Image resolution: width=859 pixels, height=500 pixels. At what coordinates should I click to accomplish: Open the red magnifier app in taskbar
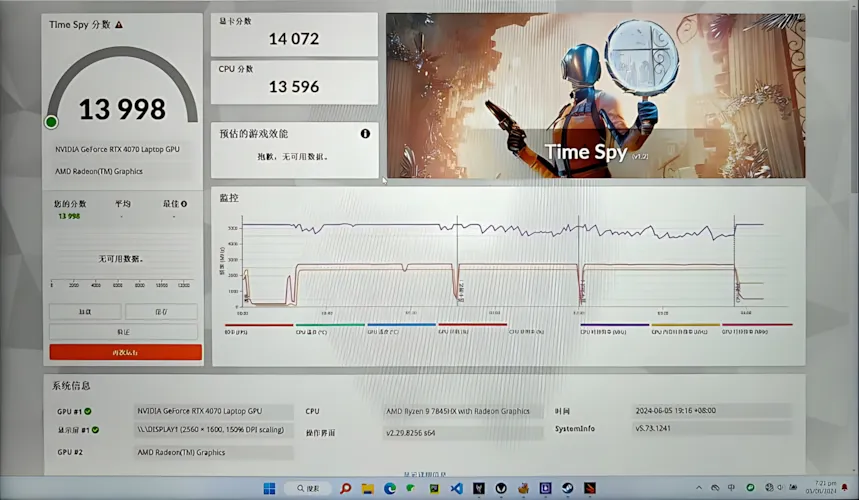click(346, 488)
